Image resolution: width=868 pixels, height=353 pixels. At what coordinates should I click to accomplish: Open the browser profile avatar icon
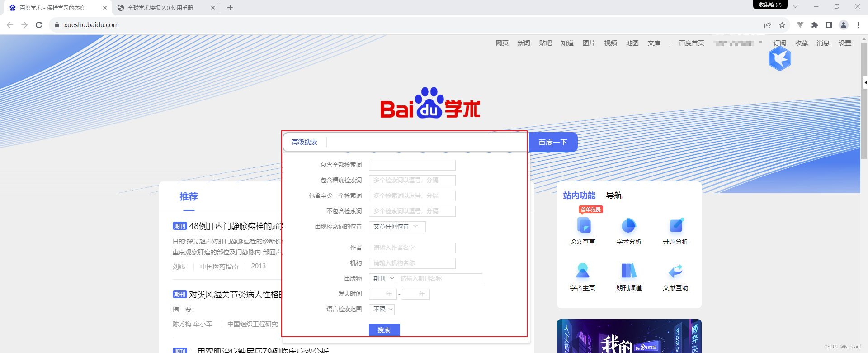(x=844, y=25)
